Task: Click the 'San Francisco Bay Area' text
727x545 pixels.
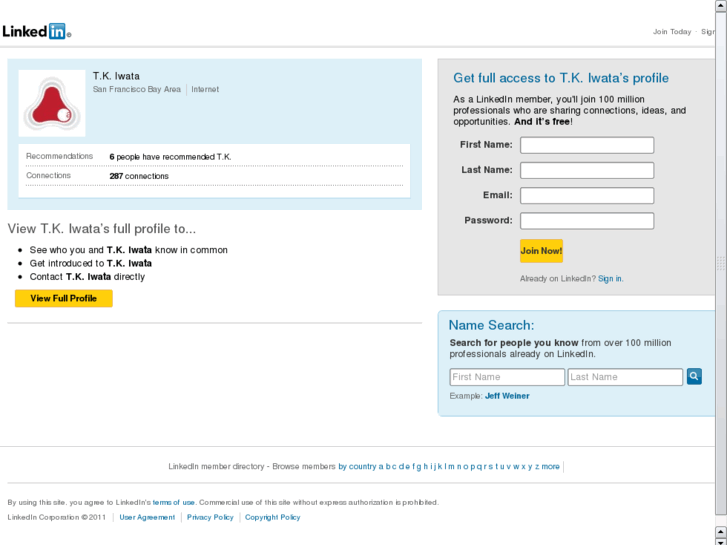Action: [x=137, y=89]
